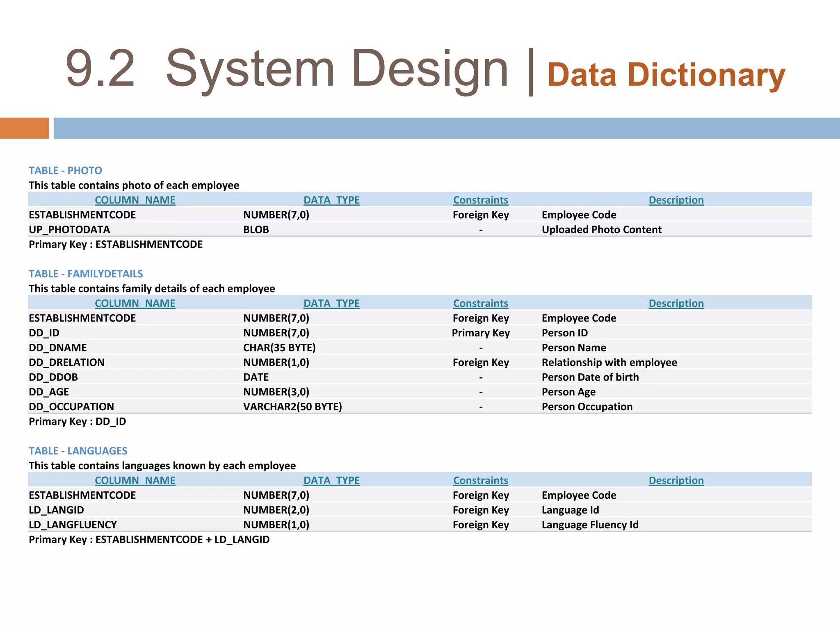
Task: Click 'Person Date of birth' description
Action: [590, 377]
